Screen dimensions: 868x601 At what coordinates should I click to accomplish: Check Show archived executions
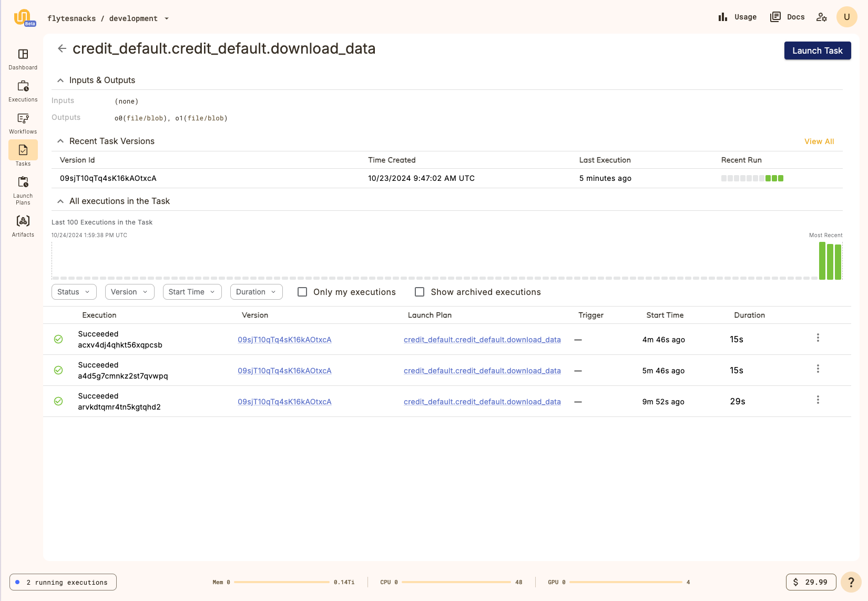419,291
